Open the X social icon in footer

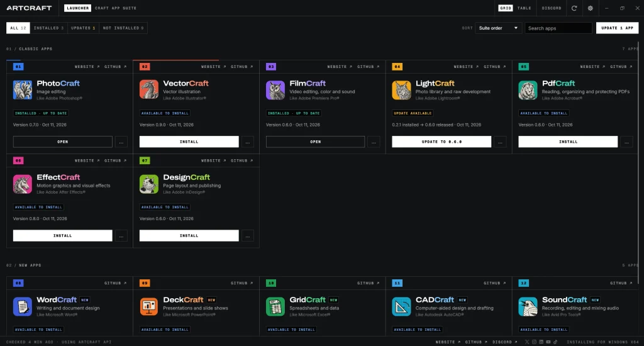527,342
